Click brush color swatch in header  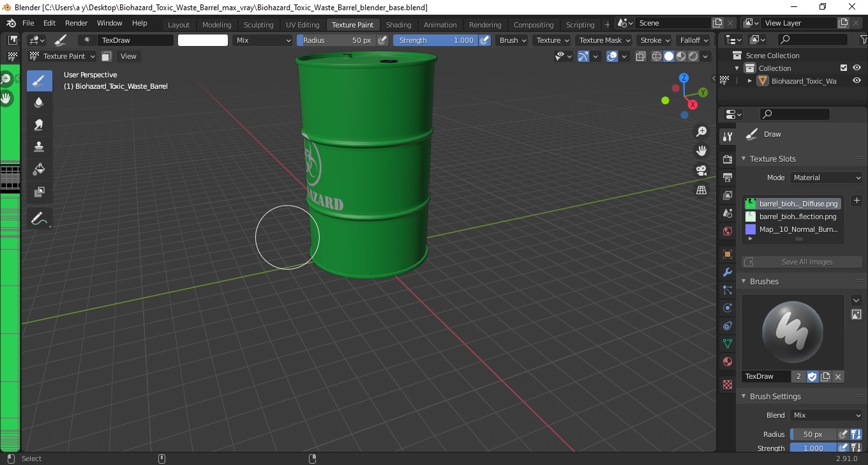tap(203, 40)
